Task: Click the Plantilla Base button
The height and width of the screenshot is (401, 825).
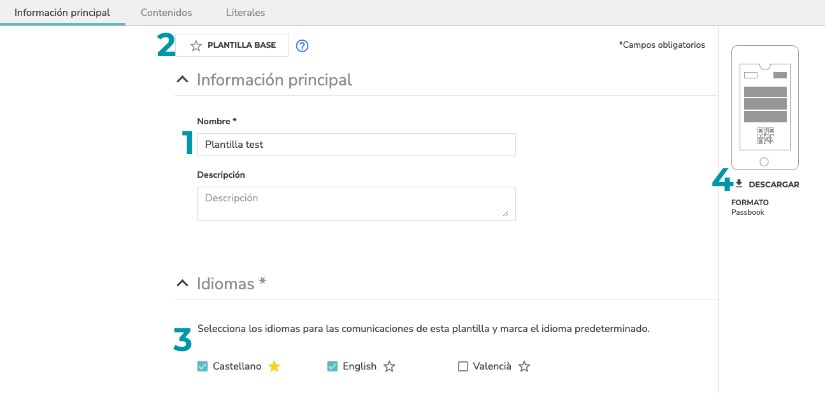Action: coord(232,45)
